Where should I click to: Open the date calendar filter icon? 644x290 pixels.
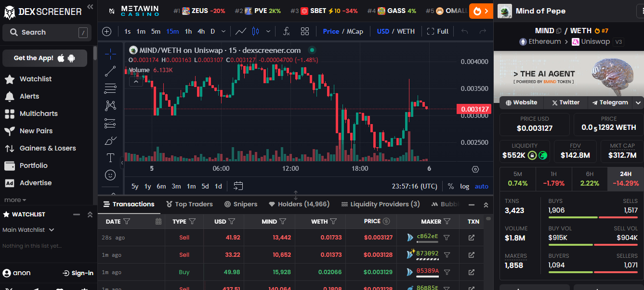(158, 221)
